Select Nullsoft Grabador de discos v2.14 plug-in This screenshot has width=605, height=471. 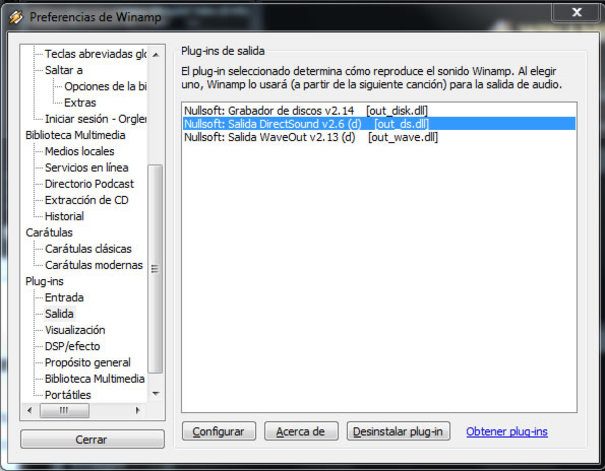pyautogui.click(x=379, y=111)
